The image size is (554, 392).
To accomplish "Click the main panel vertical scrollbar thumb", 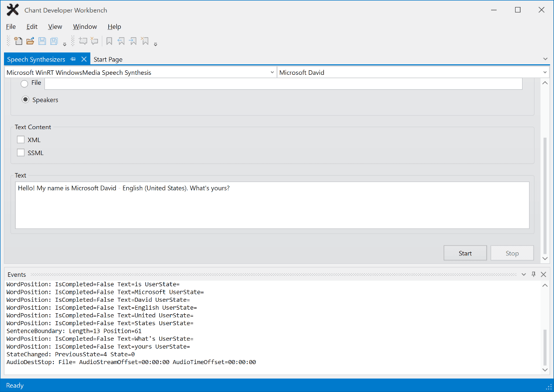I will click(545, 196).
